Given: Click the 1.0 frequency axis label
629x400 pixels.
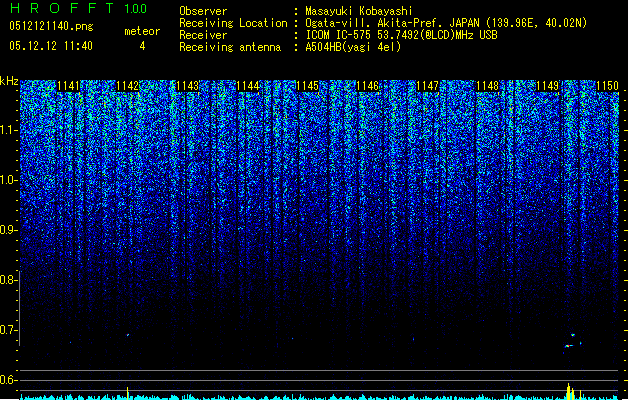Looking at the screenshot, I should [x=9, y=180].
